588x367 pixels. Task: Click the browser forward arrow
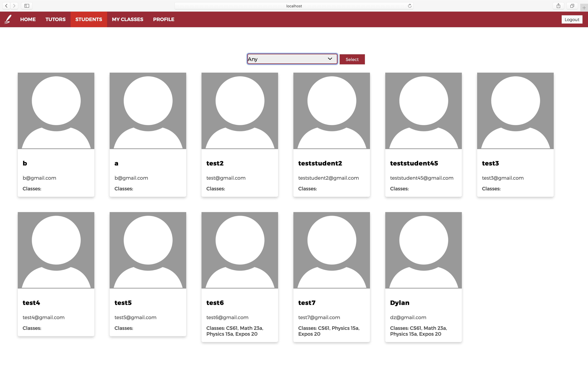14,6
